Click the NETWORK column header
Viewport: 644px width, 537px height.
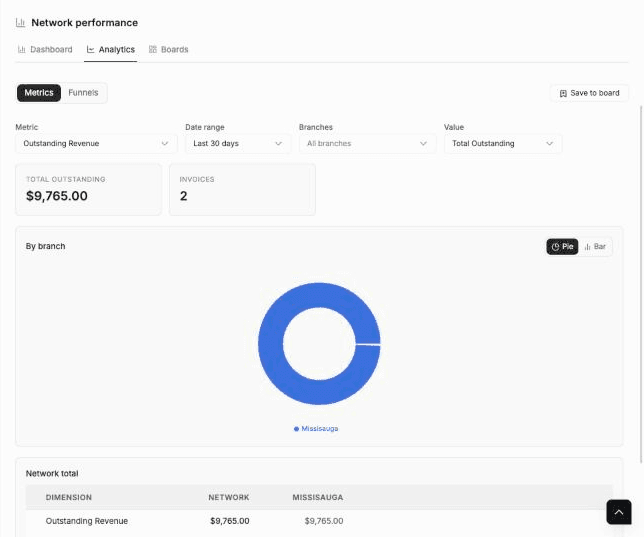click(229, 498)
